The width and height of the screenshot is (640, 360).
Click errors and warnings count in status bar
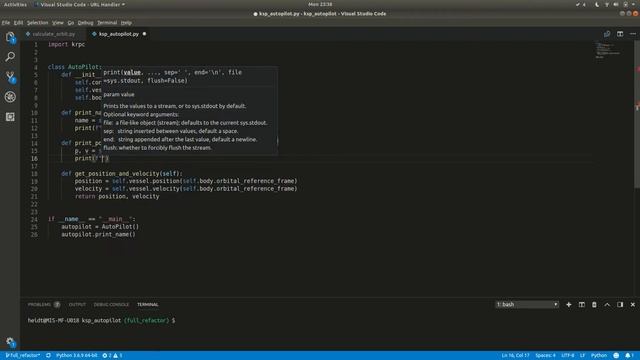(x=112, y=356)
